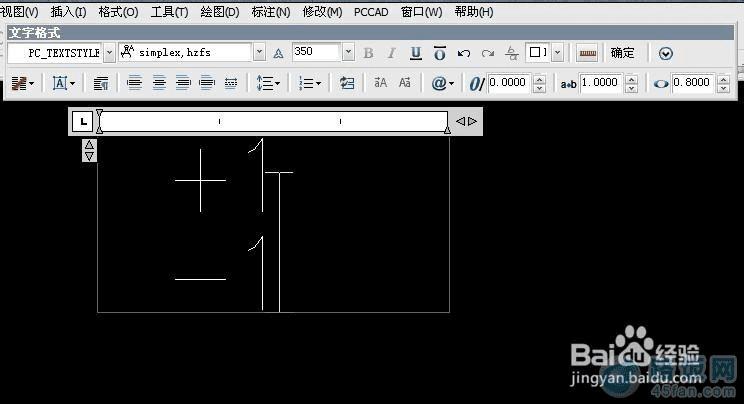Click the 文字格式 toolbar title

point(35,33)
